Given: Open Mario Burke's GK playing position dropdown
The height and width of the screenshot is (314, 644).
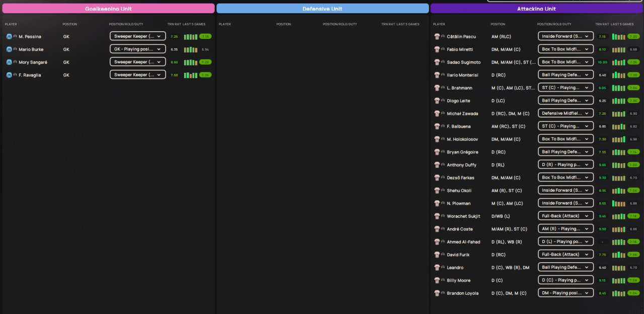Looking at the screenshot, I should tap(138, 49).
